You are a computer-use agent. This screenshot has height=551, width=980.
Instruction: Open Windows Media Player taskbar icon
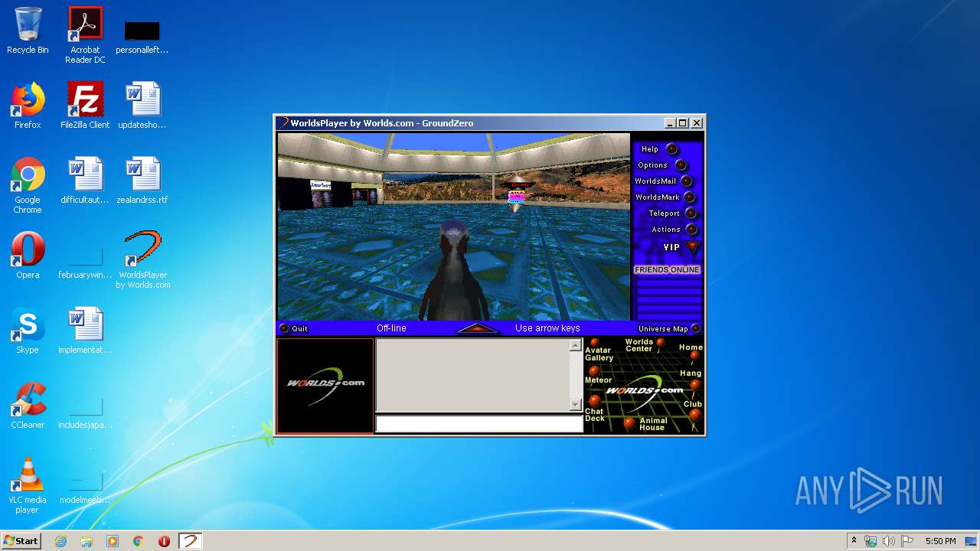pyautogui.click(x=113, y=541)
